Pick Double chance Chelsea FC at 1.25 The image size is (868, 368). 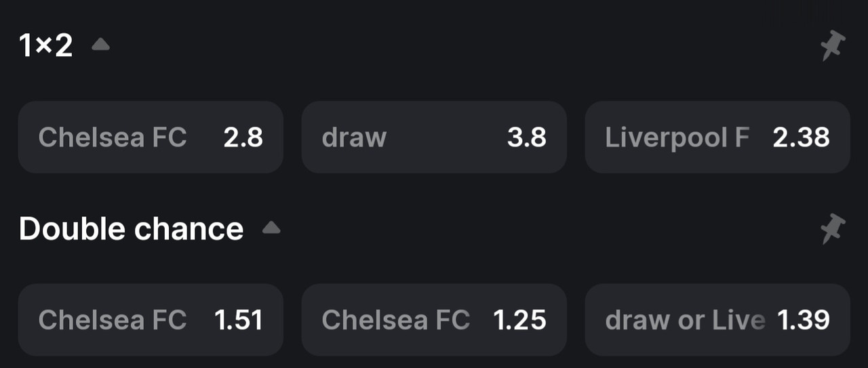tap(434, 320)
